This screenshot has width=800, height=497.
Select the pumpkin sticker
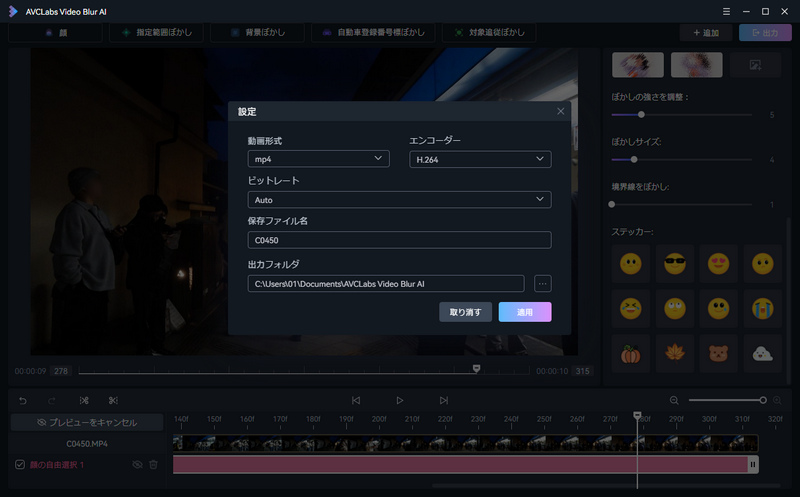[631, 354]
